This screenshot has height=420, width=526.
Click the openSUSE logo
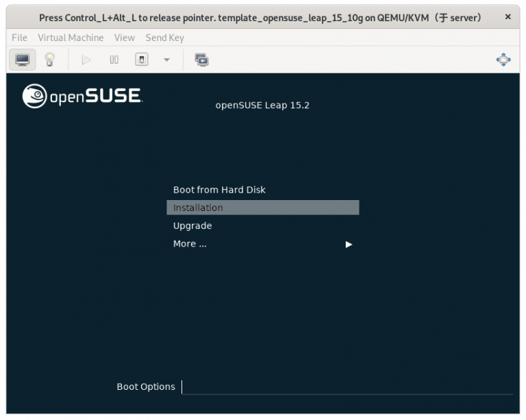coord(82,96)
